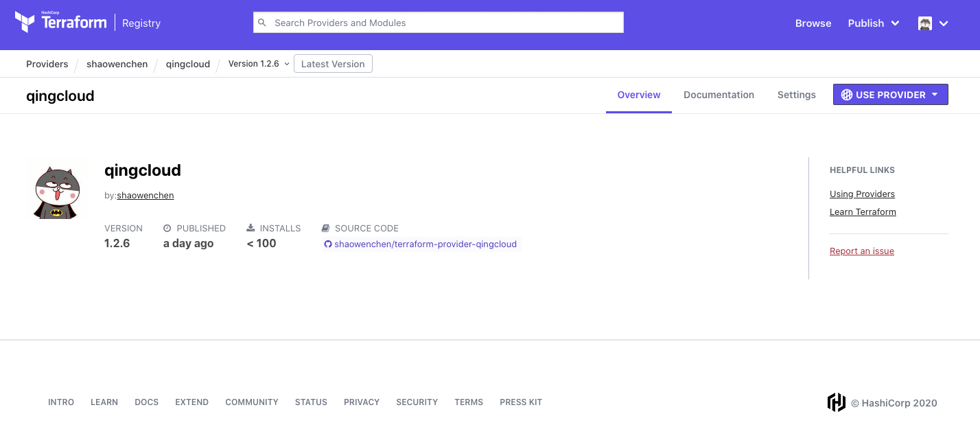The height and width of the screenshot is (425, 980).
Task: Click the Registry label in header
Action: pyautogui.click(x=141, y=23)
